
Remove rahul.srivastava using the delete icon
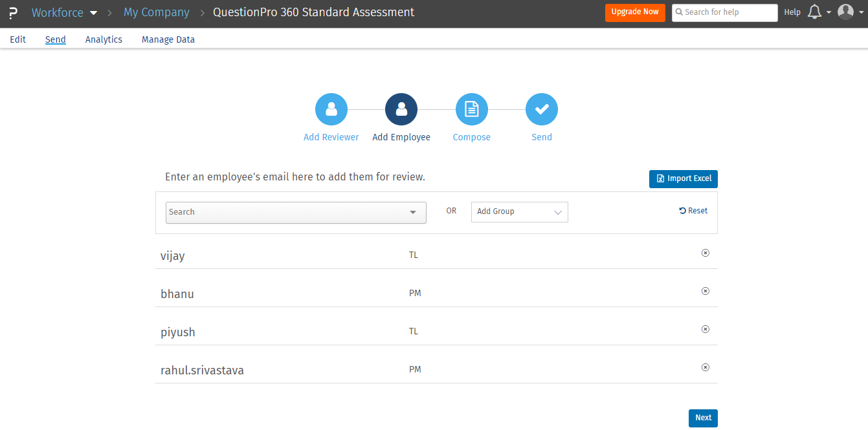tap(706, 367)
